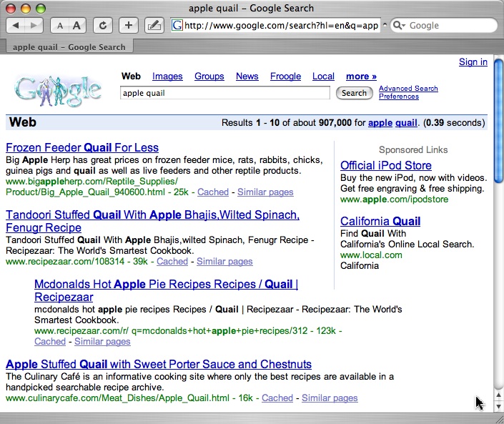Click the www.apple.com/ipodstore URL text

tap(394, 199)
